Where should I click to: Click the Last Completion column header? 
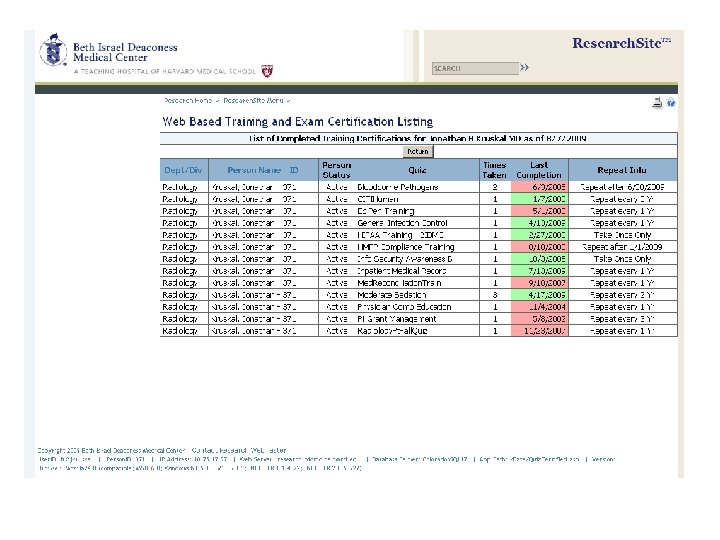click(x=539, y=170)
